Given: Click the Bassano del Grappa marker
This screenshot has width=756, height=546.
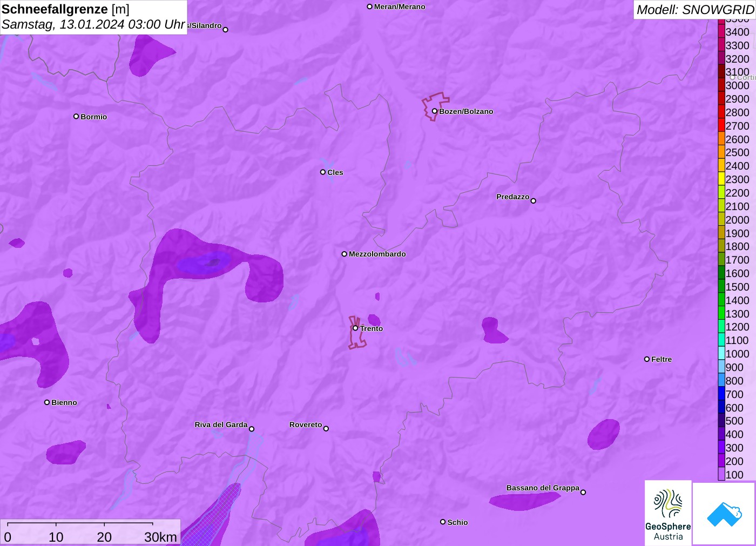Looking at the screenshot, I should [x=583, y=491].
